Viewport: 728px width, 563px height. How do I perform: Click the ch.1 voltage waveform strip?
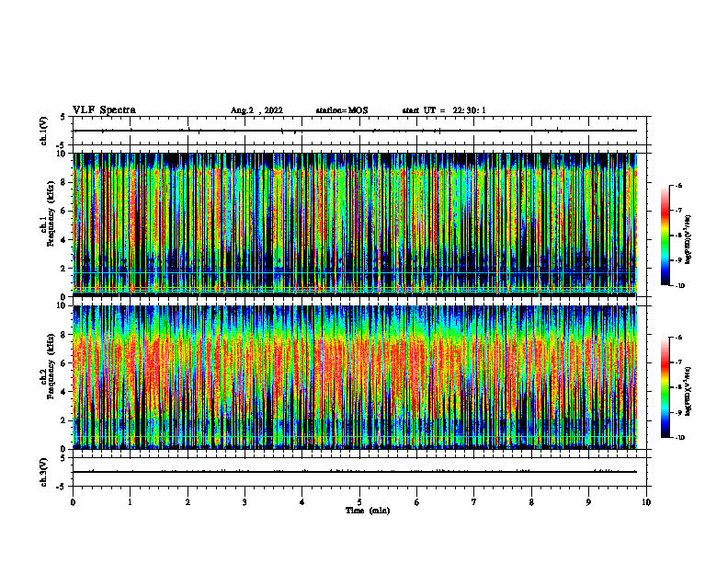[x=359, y=131]
